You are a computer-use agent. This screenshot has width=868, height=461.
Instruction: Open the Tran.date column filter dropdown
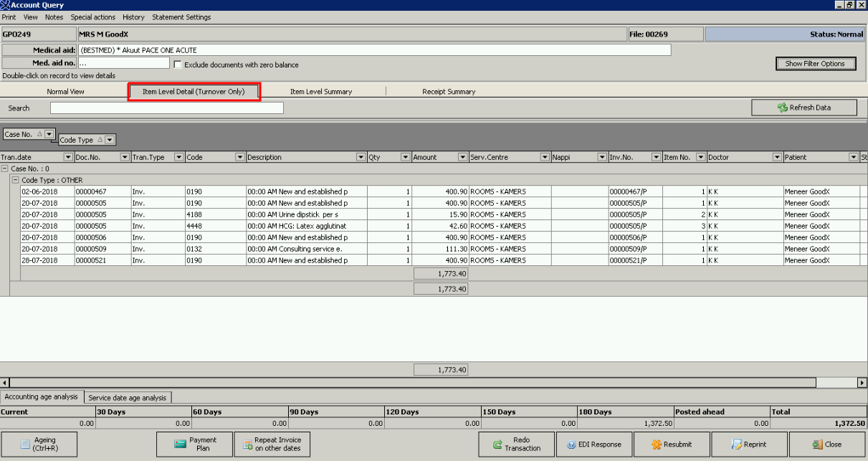point(68,157)
